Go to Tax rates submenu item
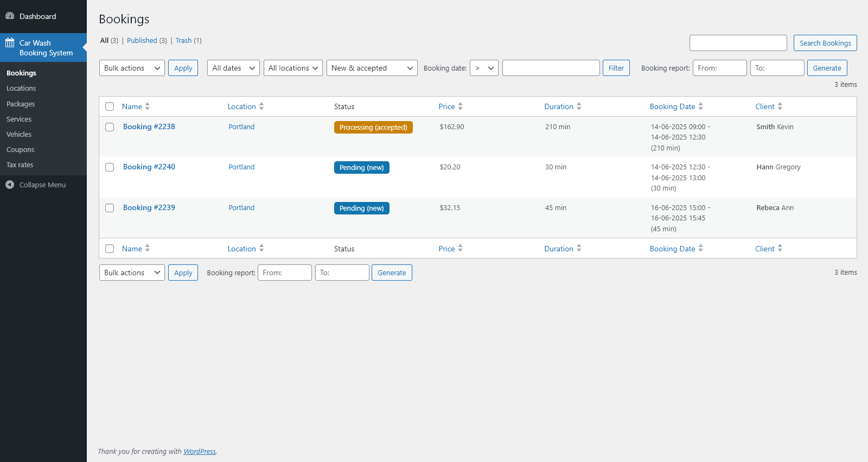This screenshot has width=868, height=462. click(x=20, y=164)
